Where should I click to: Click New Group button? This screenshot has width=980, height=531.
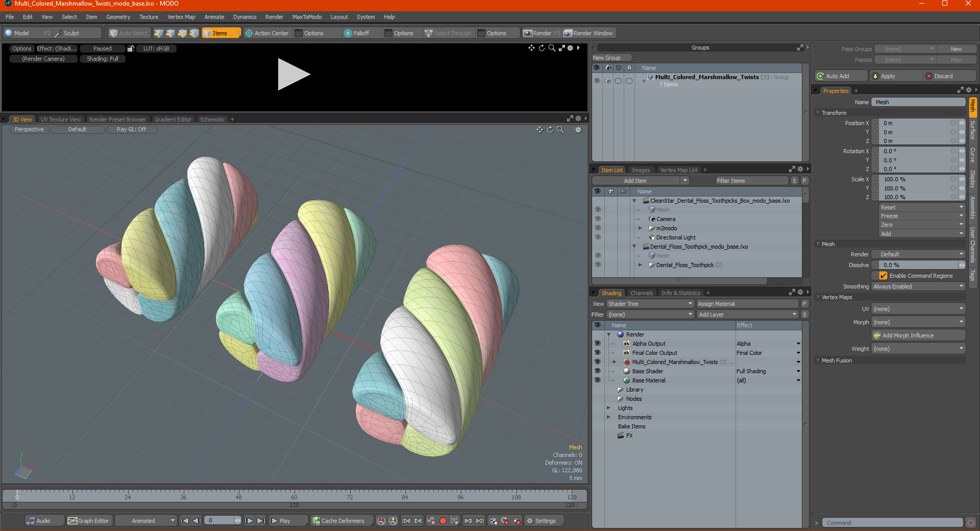(611, 58)
